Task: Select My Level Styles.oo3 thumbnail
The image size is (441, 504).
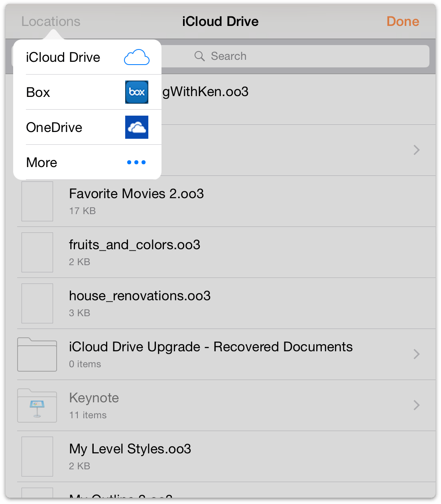Action: [x=37, y=457]
